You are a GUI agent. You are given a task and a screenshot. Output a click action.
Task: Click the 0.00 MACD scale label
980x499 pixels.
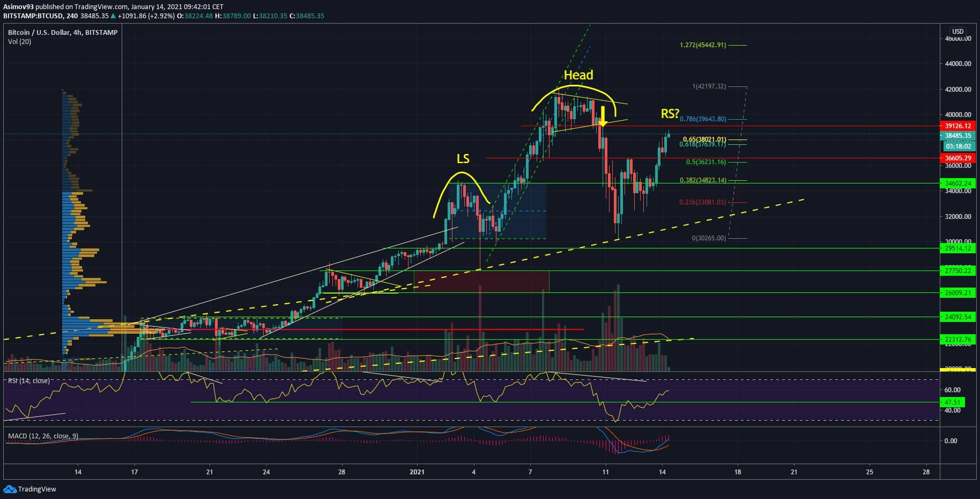tap(951, 441)
